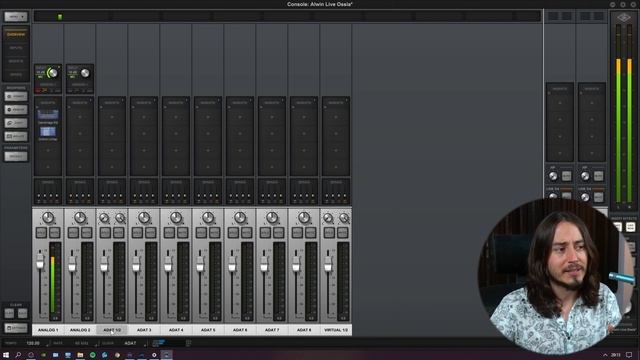Click the system clock in taskbar

(616, 355)
